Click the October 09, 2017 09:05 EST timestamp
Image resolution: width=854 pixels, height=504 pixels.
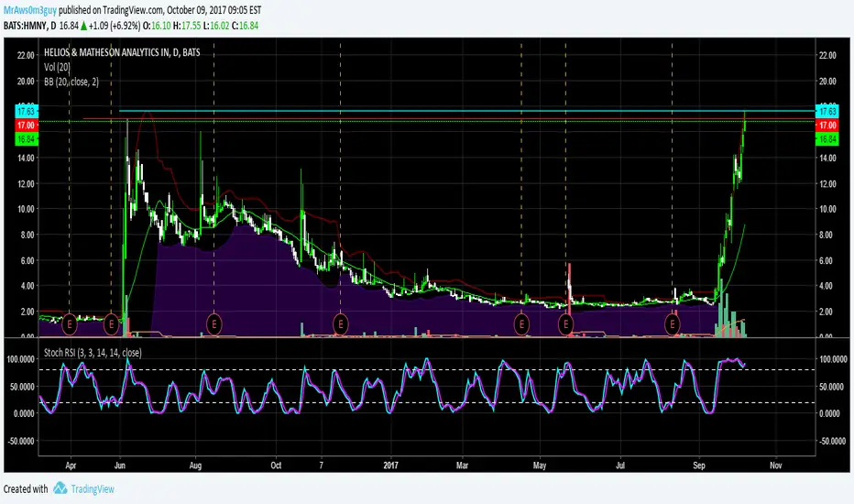point(213,10)
